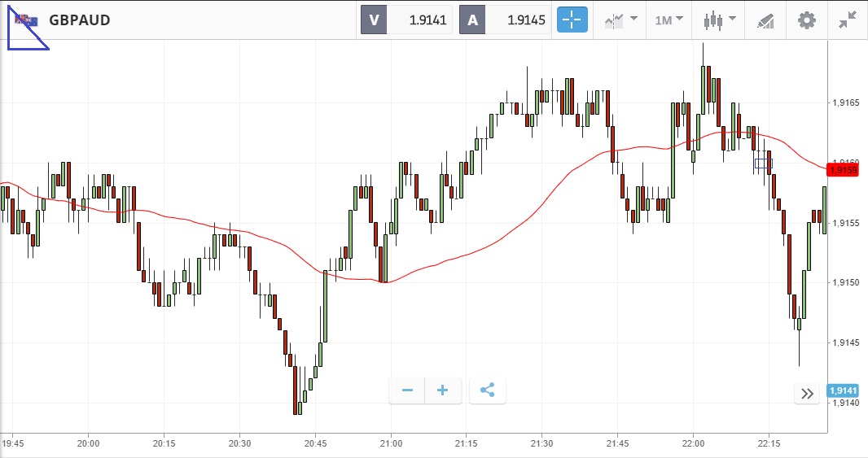Click the 21:00 time axis marker
The image size is (868, 458).
click(x=391, y=443)
